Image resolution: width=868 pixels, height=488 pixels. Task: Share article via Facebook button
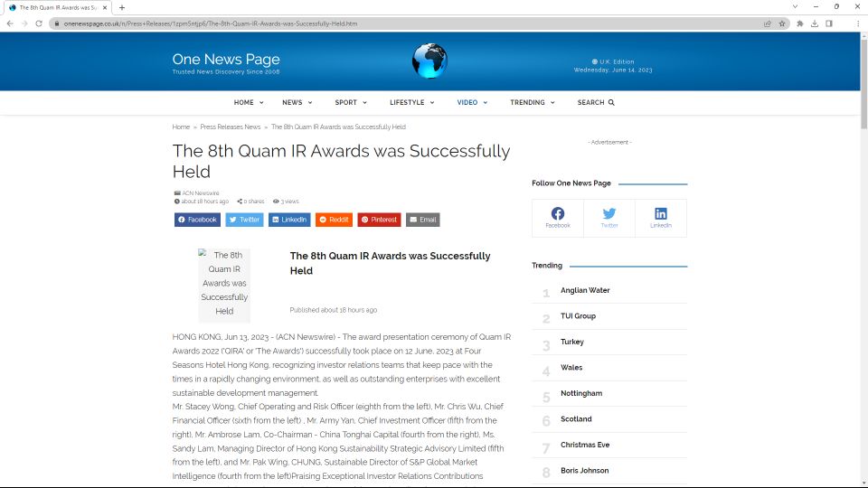click(198, 220)
